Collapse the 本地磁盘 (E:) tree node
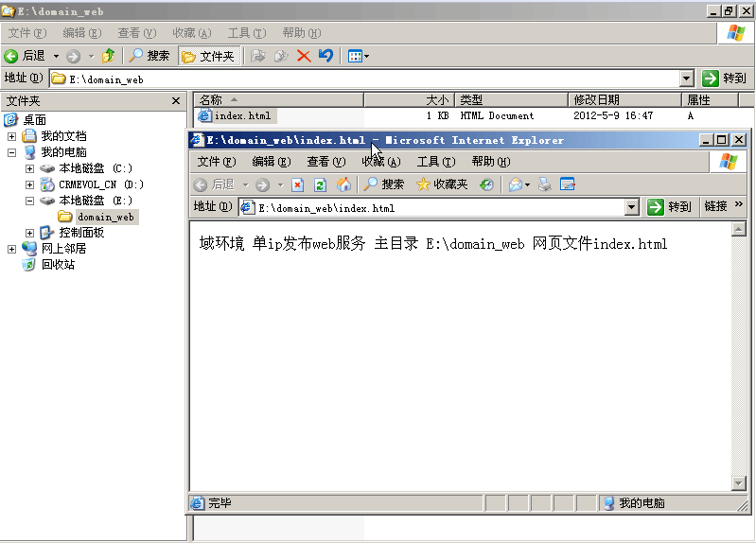This screenshot has width=756, height=543. click(x=30, y=201)
